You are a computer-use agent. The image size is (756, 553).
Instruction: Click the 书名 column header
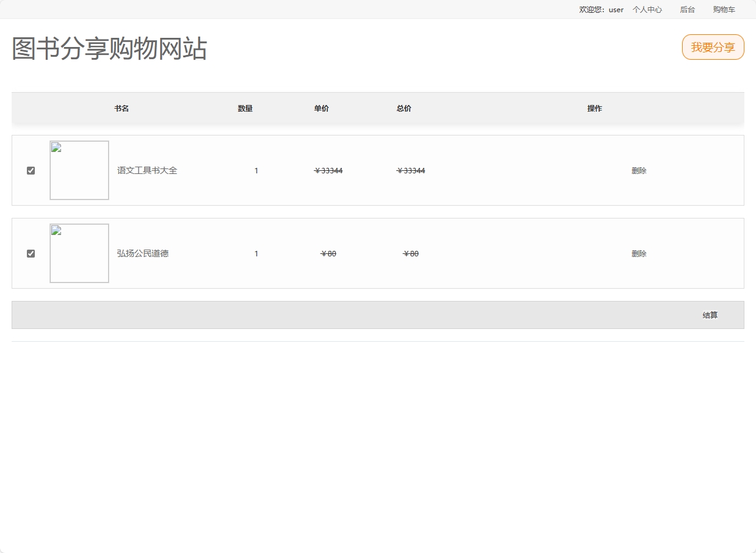click(x=121, y=108)
